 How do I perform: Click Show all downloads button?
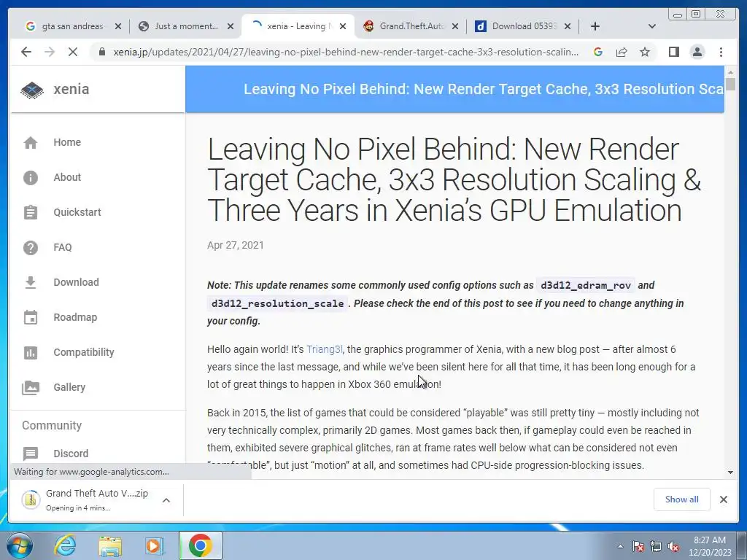pyautogui.click(x=682, y=499)
